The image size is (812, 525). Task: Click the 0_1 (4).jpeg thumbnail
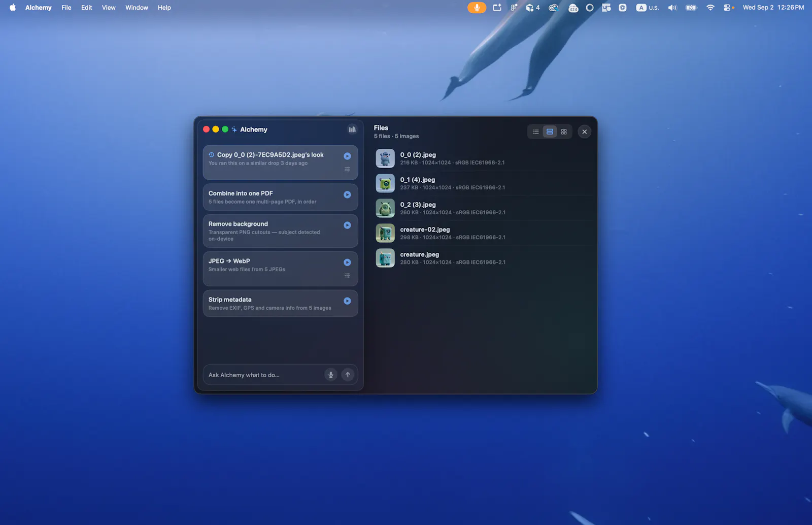[x=385, y=183]
